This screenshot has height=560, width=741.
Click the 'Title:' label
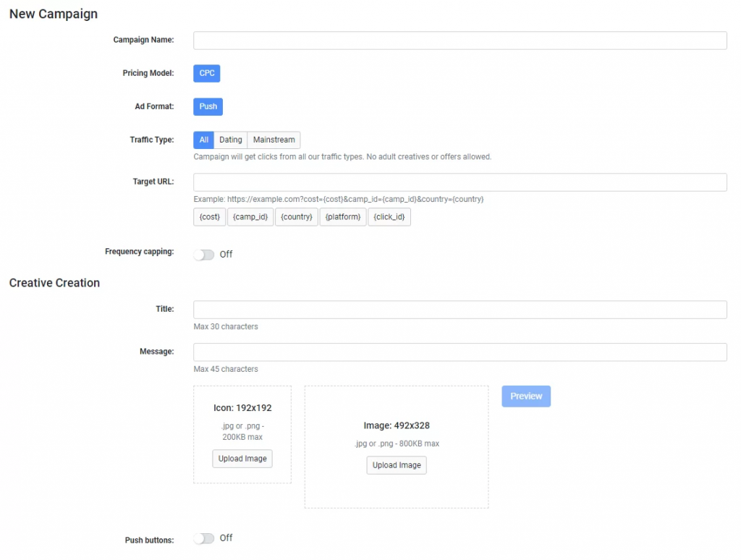click(165, 309)
